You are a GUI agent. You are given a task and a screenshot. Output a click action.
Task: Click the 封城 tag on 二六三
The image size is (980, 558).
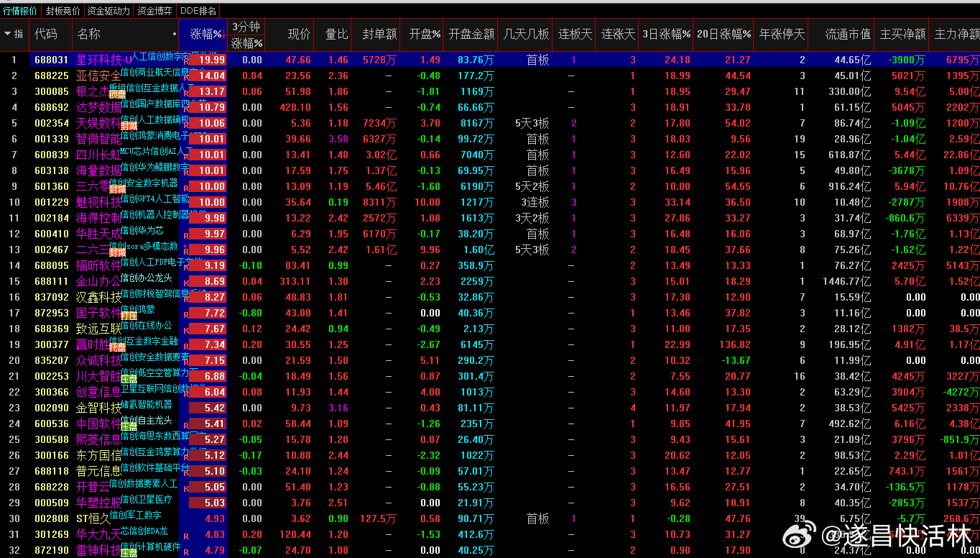[x=118, y=252]
